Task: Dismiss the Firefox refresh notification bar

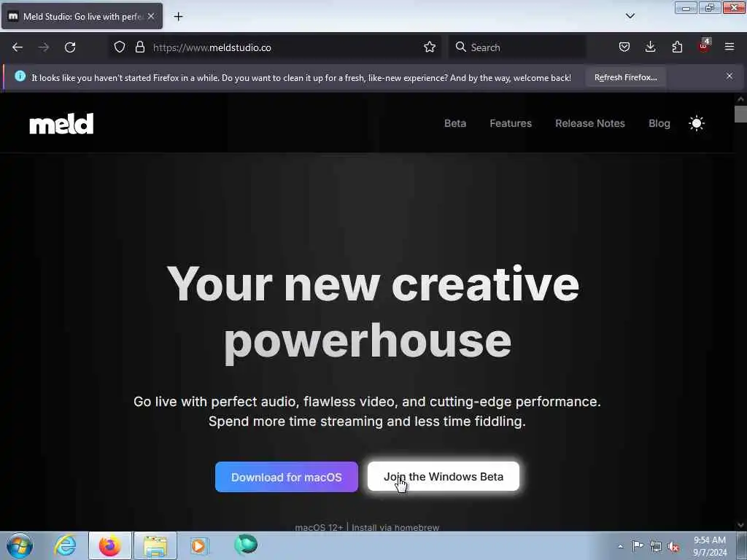Action: pyautogui.click(x=729, y=76)
